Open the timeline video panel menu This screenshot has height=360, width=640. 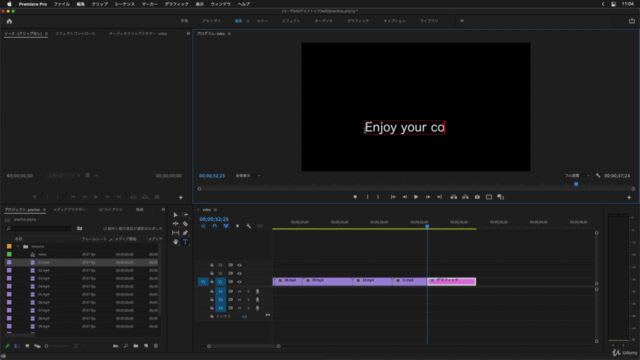[x=215, y=210]
